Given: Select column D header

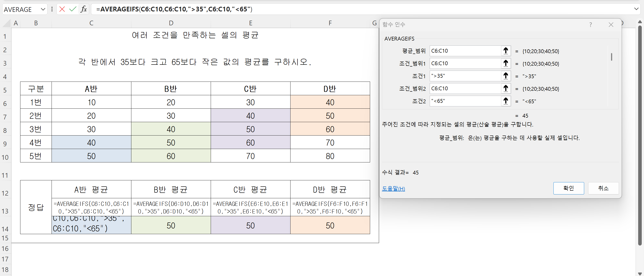Looking at the screenshot, I should [x=171, y=23].
